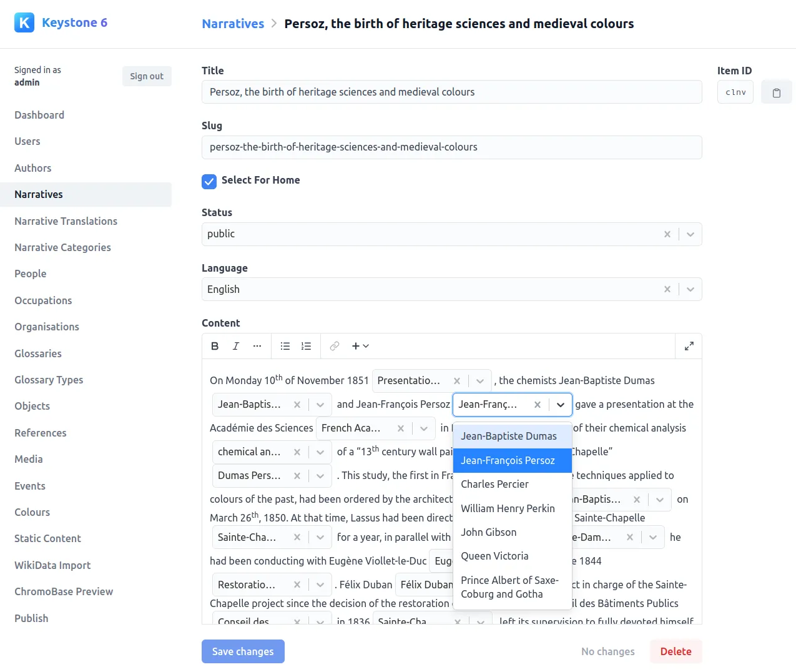
Task: Click the link insertion icon
Action: pos(335,346)
